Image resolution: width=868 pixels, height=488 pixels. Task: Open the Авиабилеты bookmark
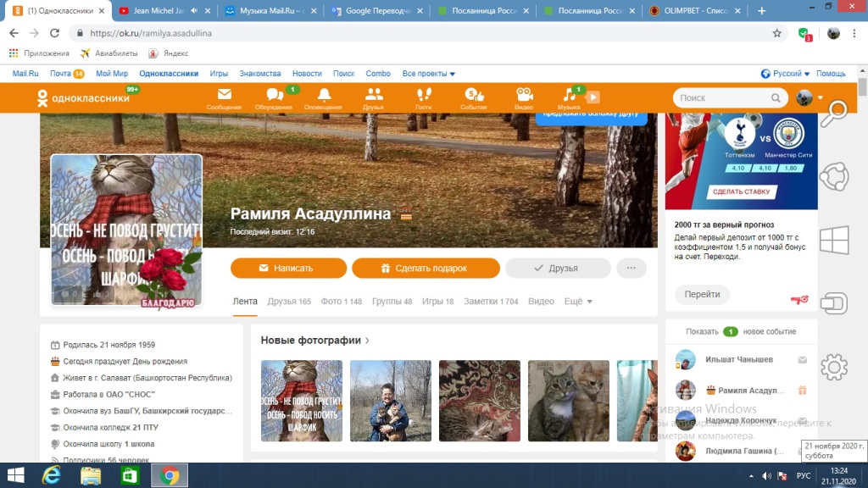109,53
